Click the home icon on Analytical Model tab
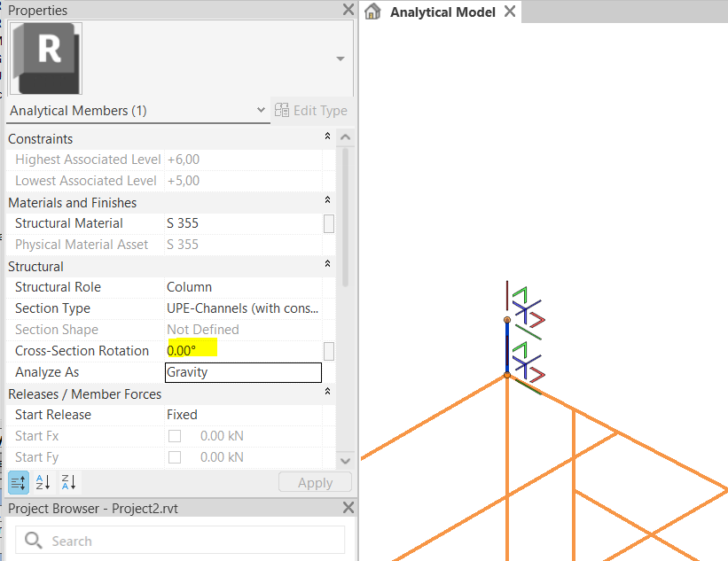 [x=372, y=12]
